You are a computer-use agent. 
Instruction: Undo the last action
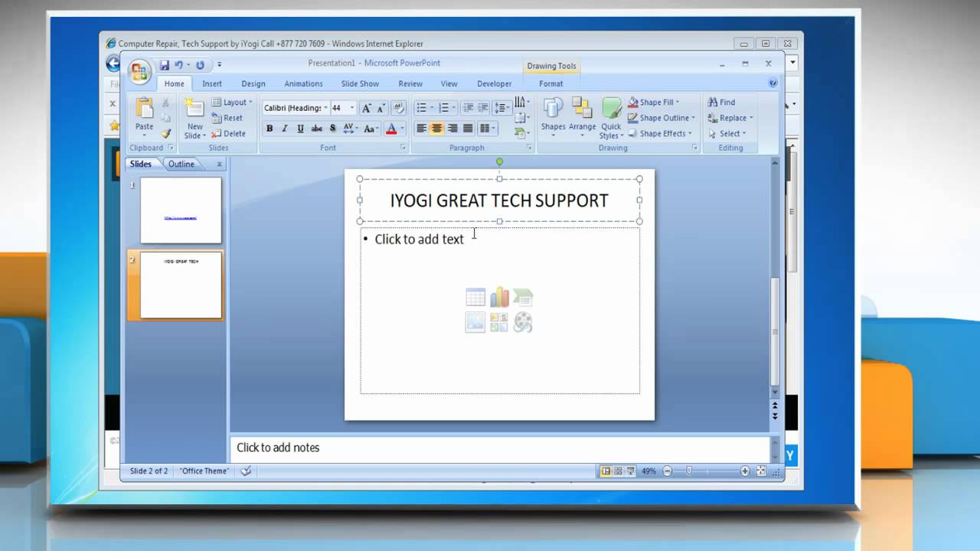coord(179,65)
